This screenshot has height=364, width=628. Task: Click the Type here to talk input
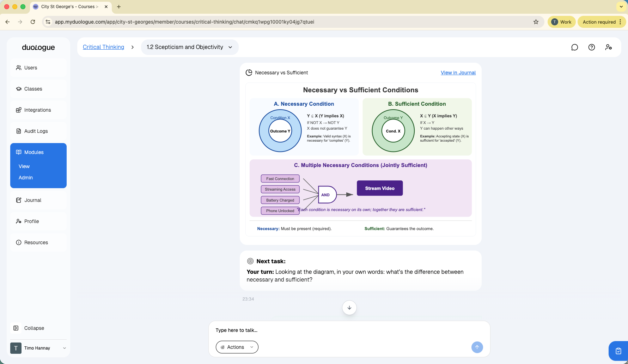pyautogui.click(x=349, y=330)
